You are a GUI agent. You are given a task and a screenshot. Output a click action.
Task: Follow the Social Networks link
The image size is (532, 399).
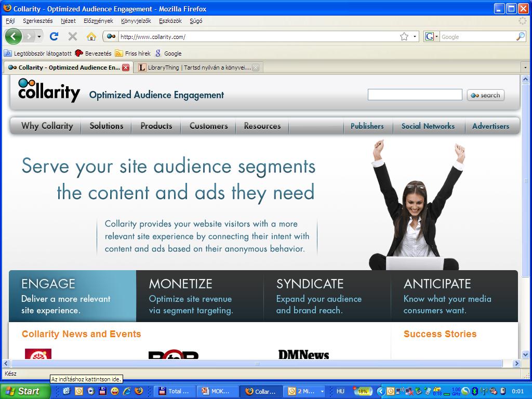[x=428, y=126]
